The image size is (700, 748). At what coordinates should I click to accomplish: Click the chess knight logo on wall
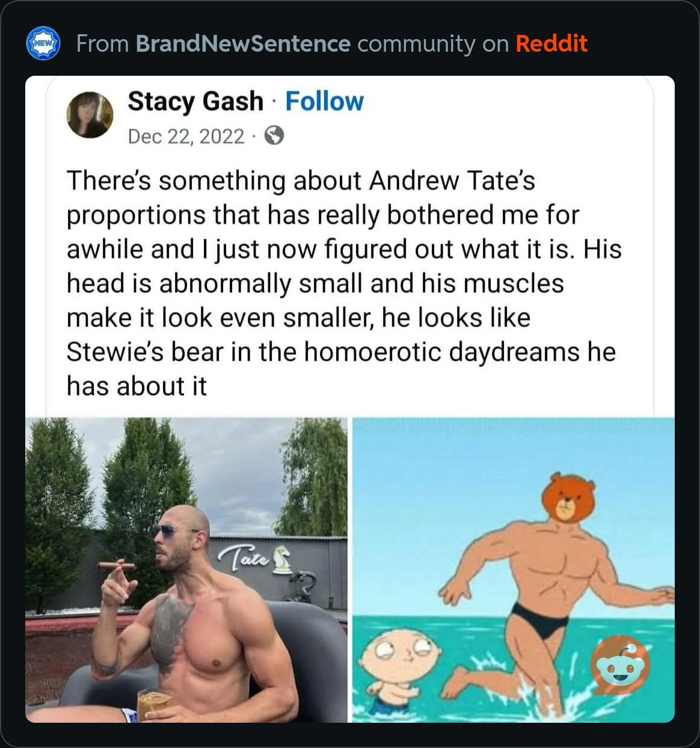pos(280,559)
